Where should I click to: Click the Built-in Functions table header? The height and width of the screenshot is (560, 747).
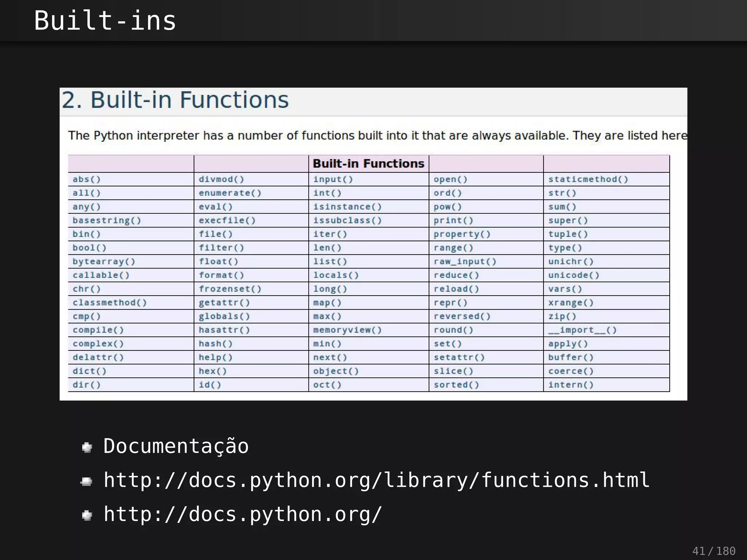tap(368, 164)
